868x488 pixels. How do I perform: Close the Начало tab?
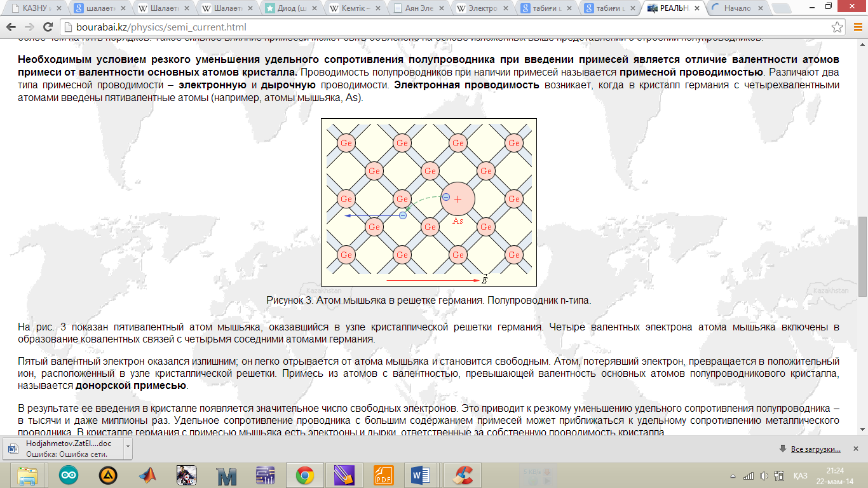click(x=760, y=9)
